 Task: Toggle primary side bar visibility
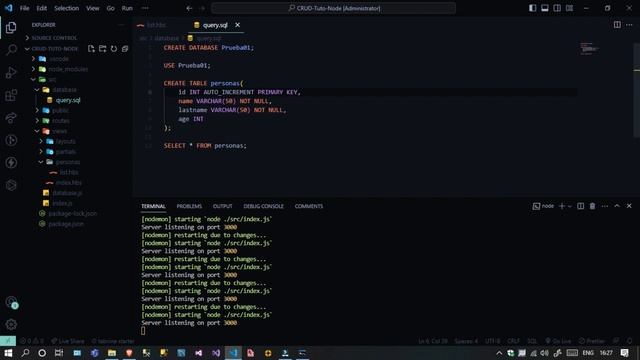coord(533,8)
